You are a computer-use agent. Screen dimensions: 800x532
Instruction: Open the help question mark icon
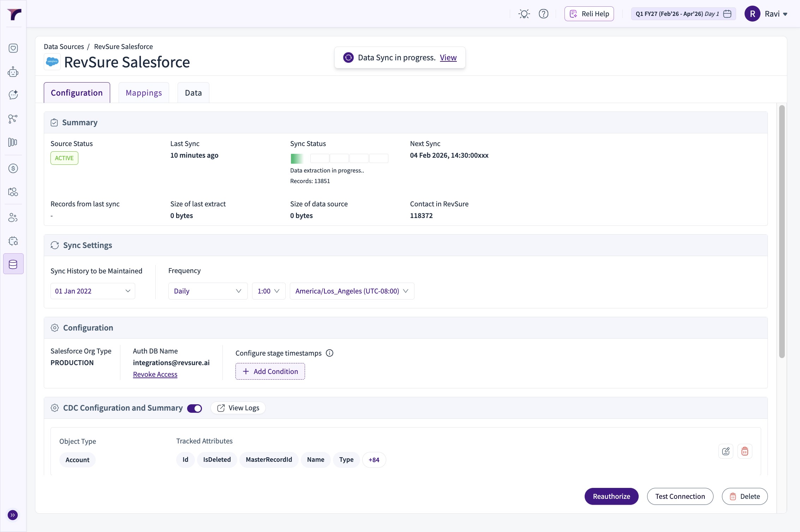click(543, 14)
